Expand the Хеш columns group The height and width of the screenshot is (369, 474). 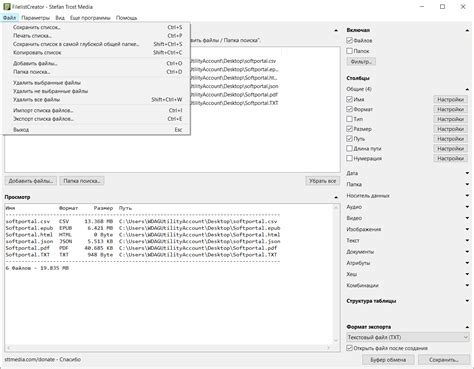[467, 274]
